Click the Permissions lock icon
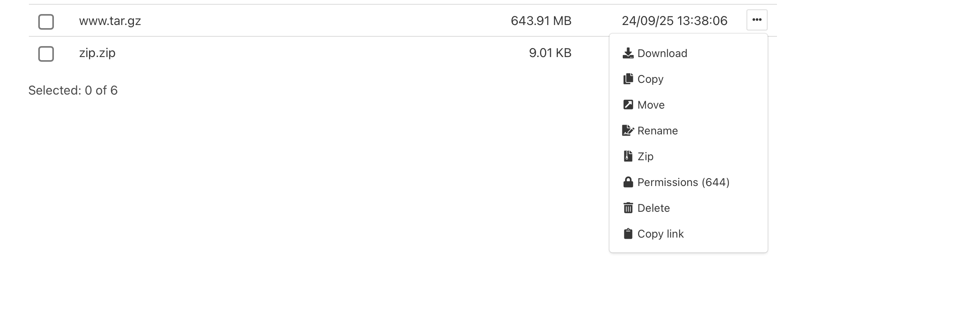The image size is (980, 329). coord(628,182)
